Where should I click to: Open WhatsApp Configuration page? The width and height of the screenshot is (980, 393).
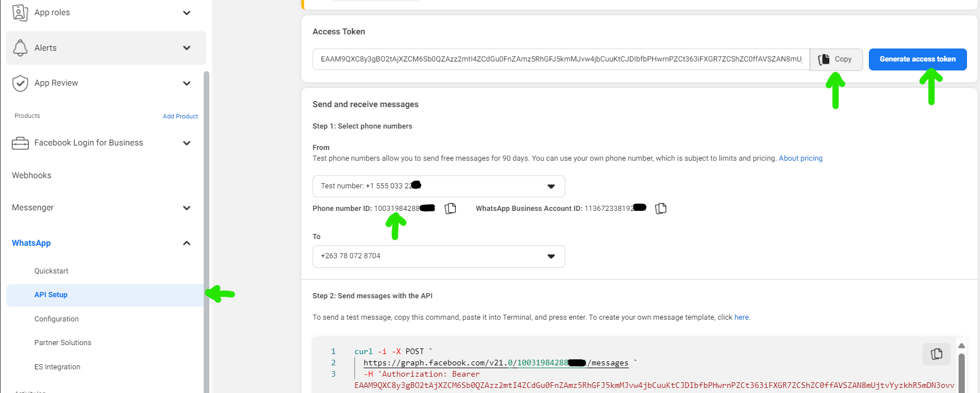click(56, 319)
